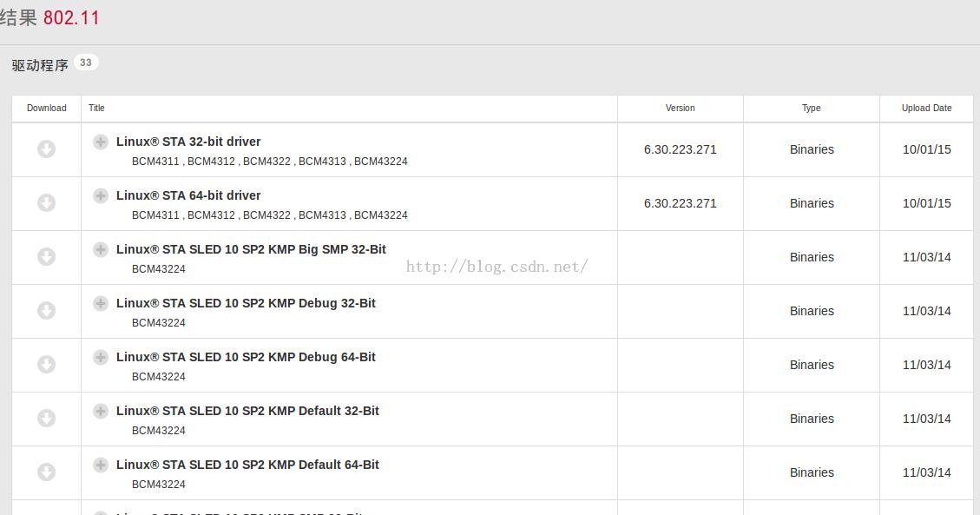Expand the Linux STA 64-bit driver row

click(100, 195)
